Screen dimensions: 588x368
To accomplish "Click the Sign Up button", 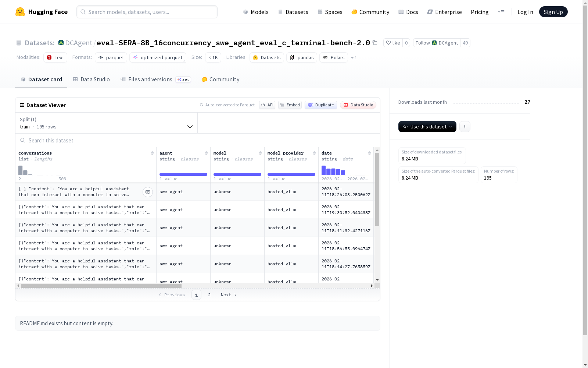I will point(553,12).
